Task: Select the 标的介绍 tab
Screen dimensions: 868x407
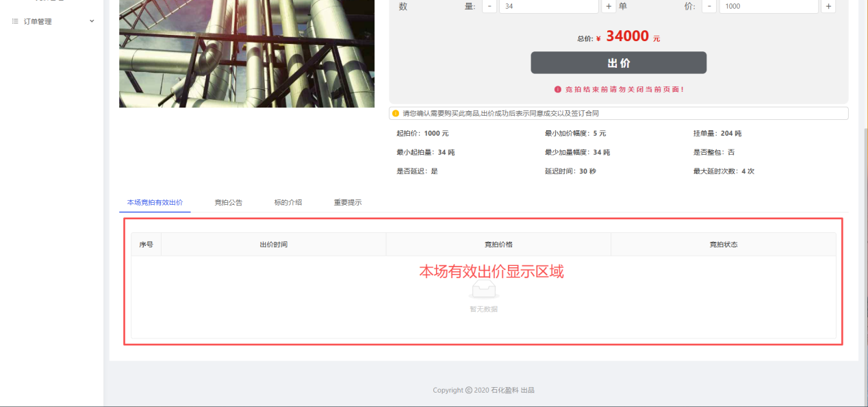Action: tap(288, 203)
